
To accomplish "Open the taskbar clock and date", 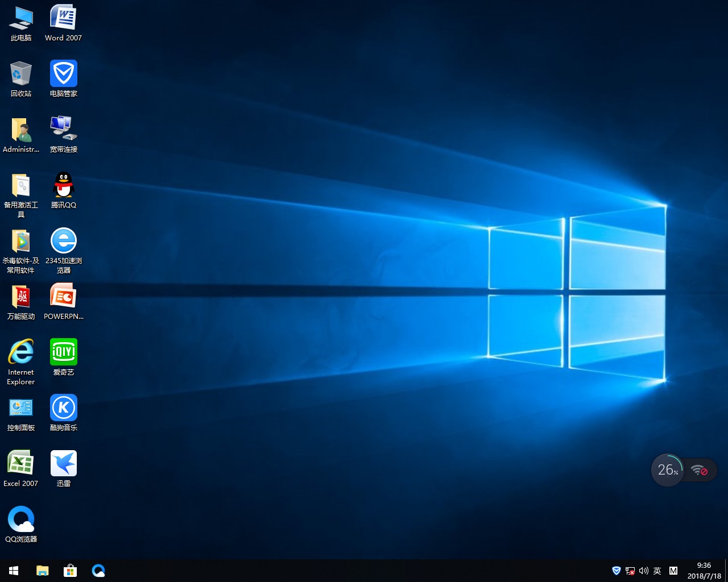I will [x=704, y=571].
